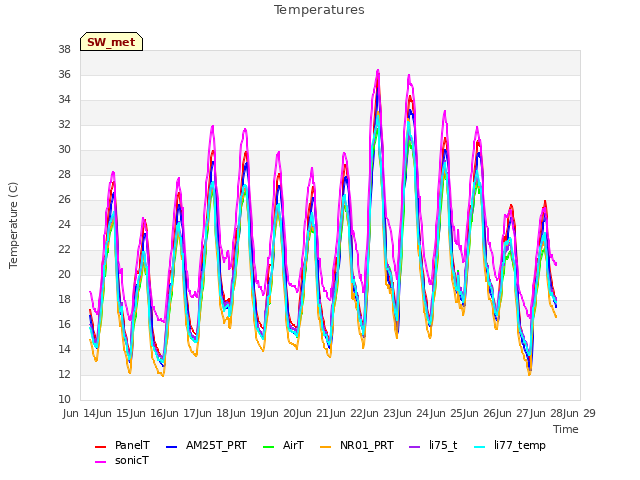
Task: Click the Jun 16 x-axis label
Action: pos(147,413)
